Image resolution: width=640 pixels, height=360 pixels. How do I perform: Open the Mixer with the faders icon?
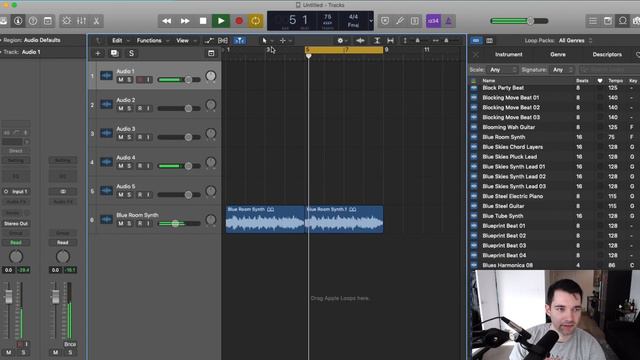81,21
